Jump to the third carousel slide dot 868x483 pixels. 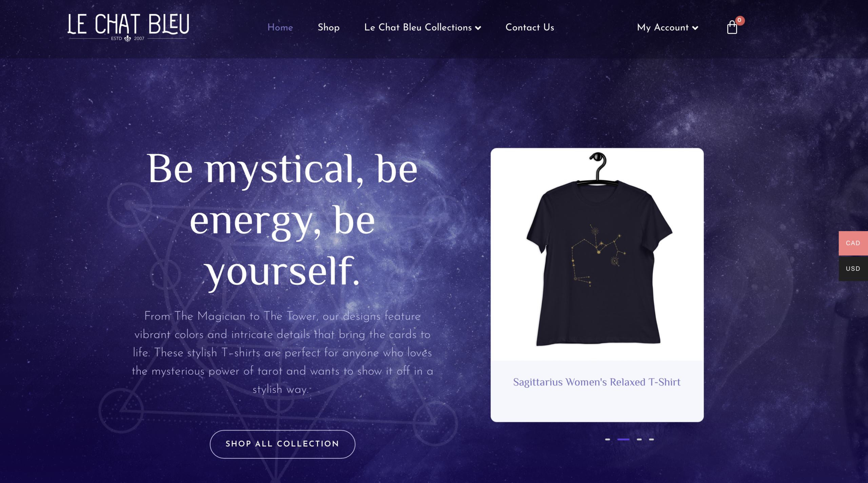tap(639, 439)
